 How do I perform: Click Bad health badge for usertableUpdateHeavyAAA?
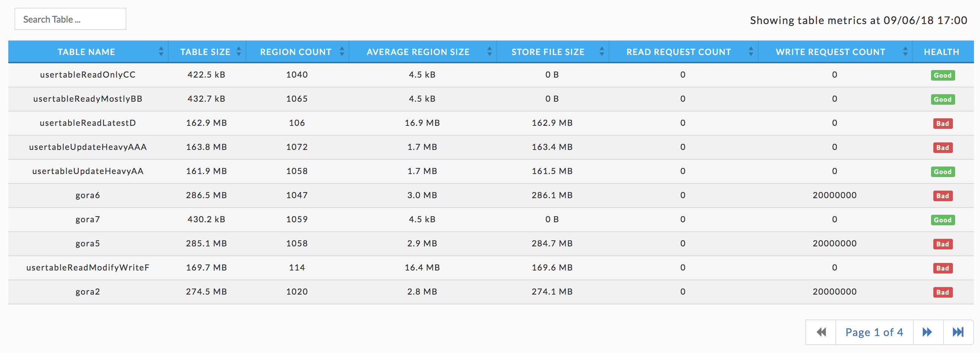(x=943, y=148)
